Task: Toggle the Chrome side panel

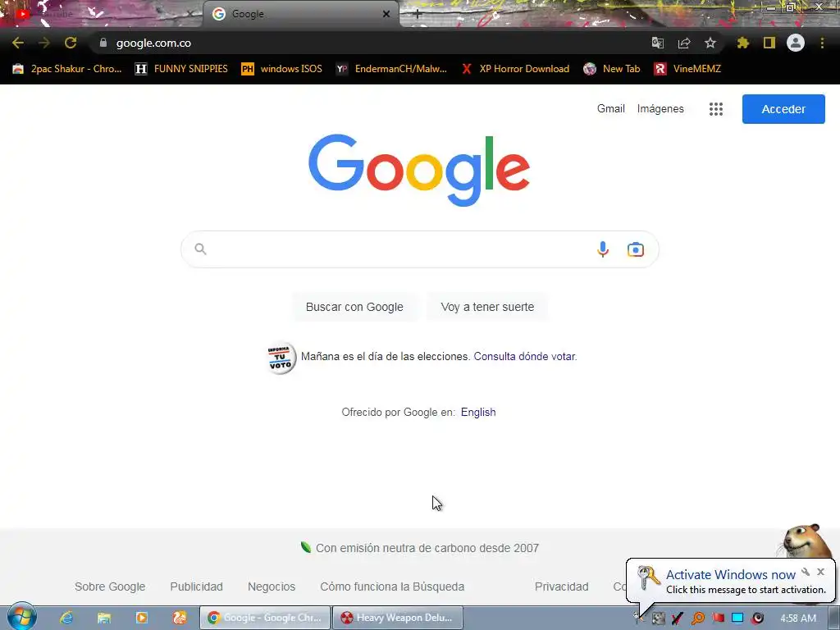Action: point(769,43)
